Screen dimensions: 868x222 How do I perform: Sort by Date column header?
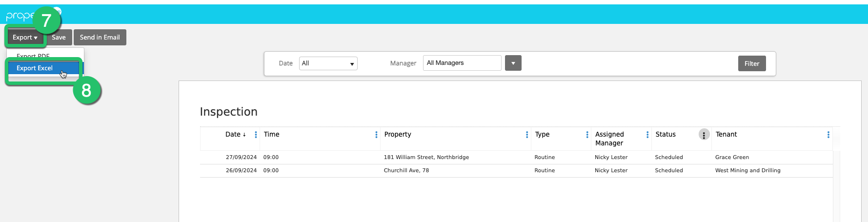[x=233, y=135]
